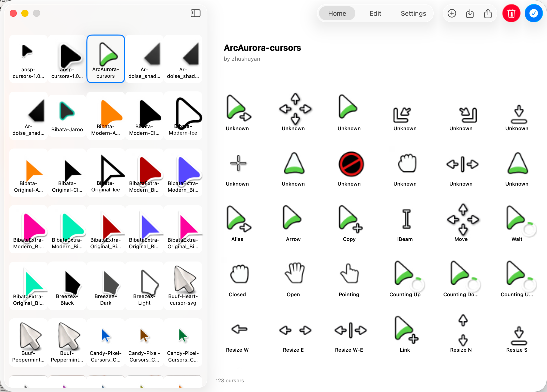Viewport: 547px width, 392px height.
Task: Click the add cursor plus icon
Action: pos(452,13)
